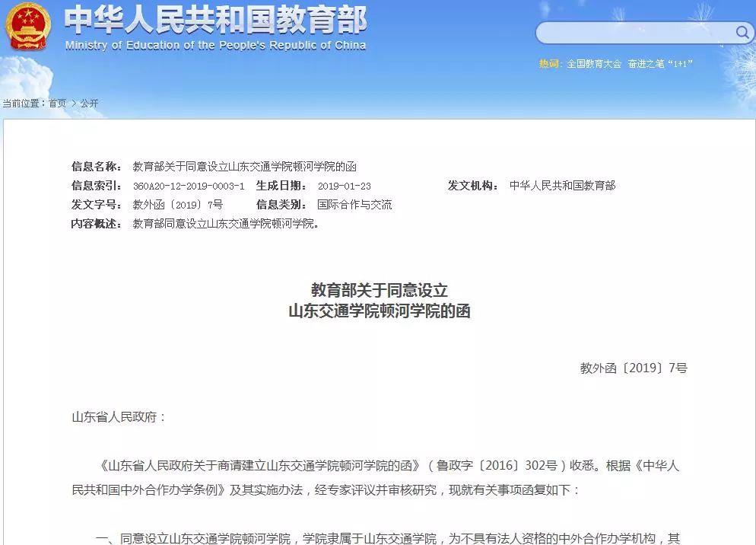This screenshot has height=545, width=756.
Task: Click paragraph starting 一、同意设立山东交通学院顿河学院
Action: coord(388,538)
